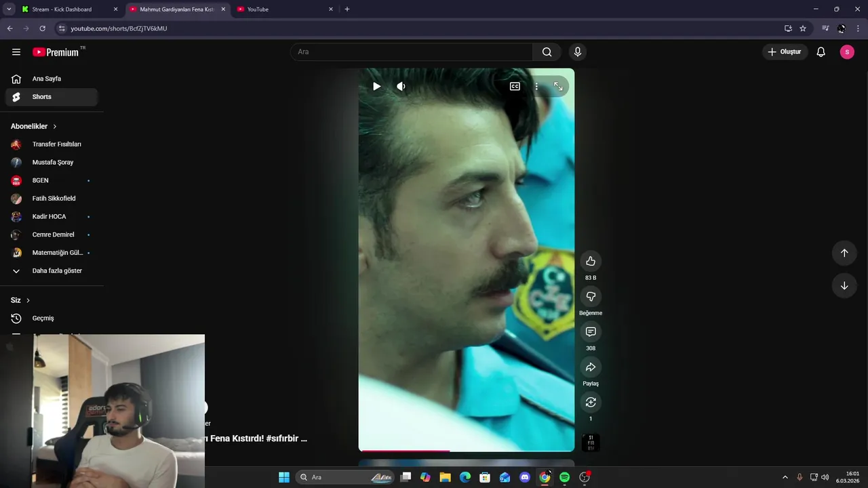This screenshot has width=868, height=488.
Task: Select Shorts in the sidebar
Action: [x=52, y=97]
